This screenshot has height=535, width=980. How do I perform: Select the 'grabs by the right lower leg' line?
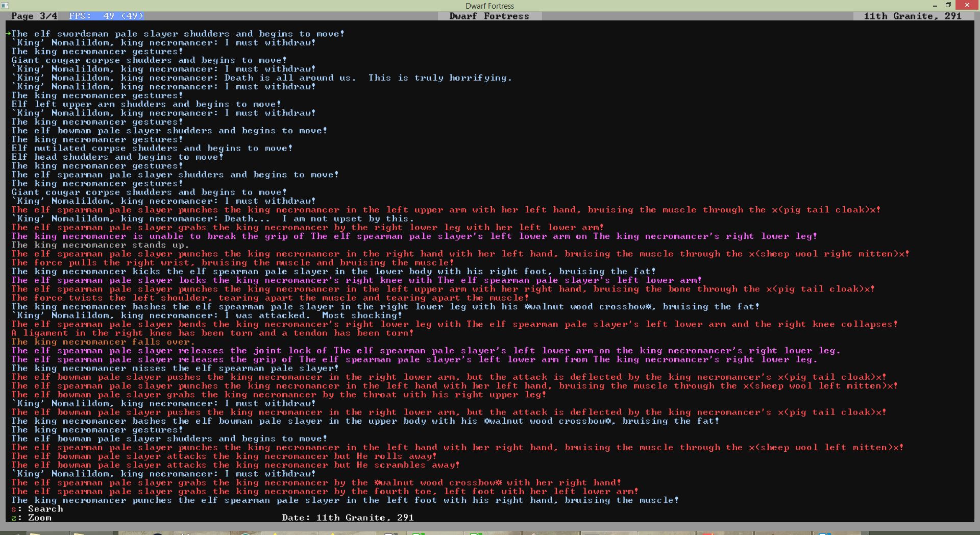pos(308,228)
